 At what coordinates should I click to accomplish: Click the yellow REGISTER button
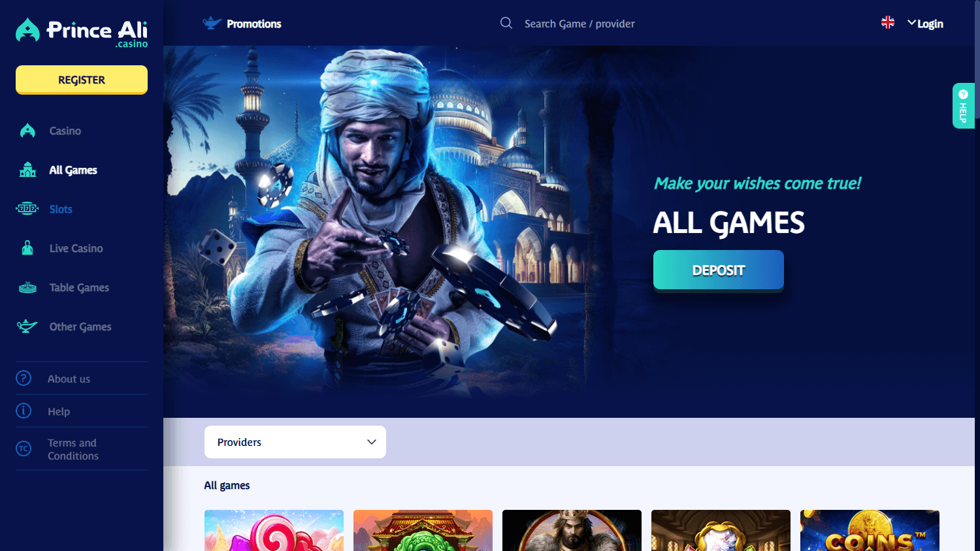[x=82, y=80]
